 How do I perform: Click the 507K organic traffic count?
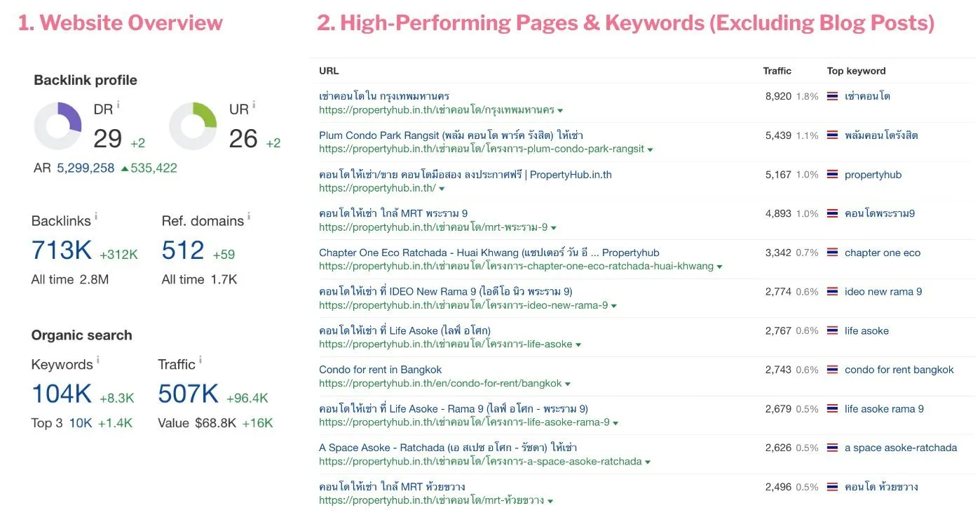click(189, 394)
